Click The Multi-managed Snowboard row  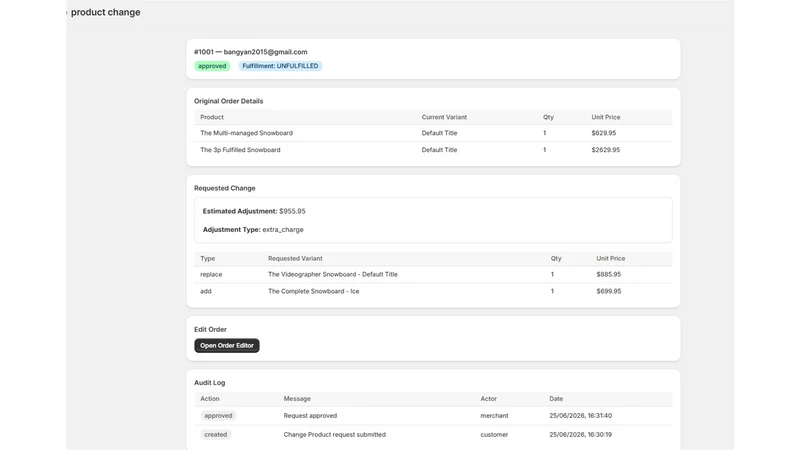click(433, 133)
